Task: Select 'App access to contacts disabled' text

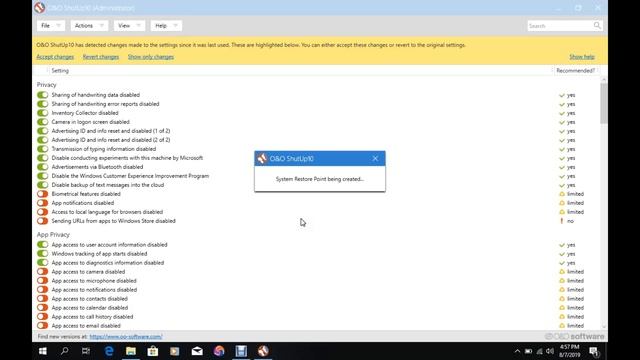Action: [89, 299]
